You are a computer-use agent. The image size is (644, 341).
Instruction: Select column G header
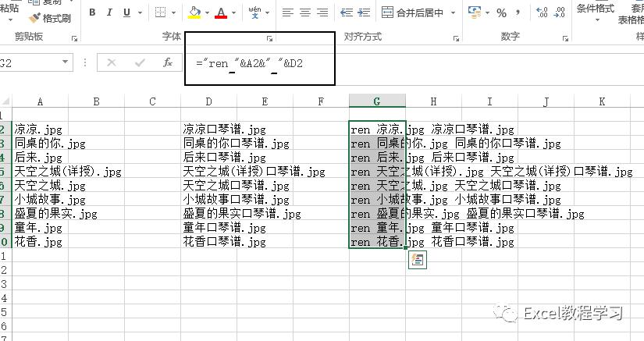click(377, 101)
